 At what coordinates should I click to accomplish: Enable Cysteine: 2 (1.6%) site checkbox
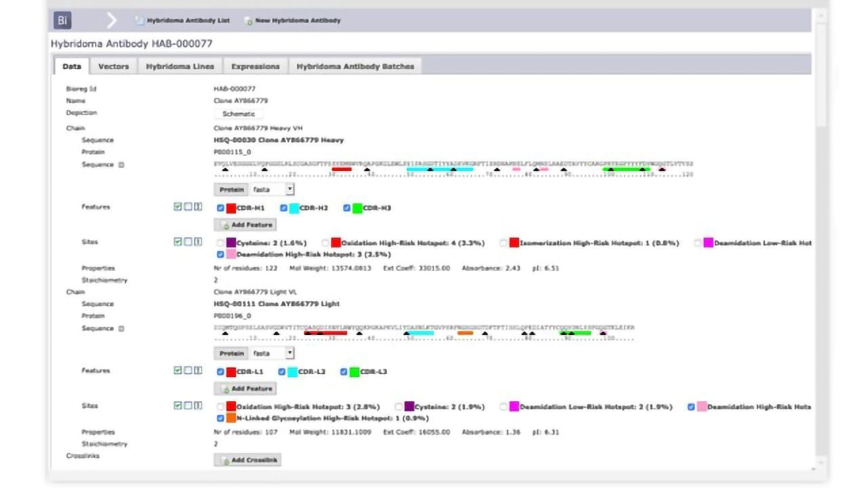[x=220, y=243]
